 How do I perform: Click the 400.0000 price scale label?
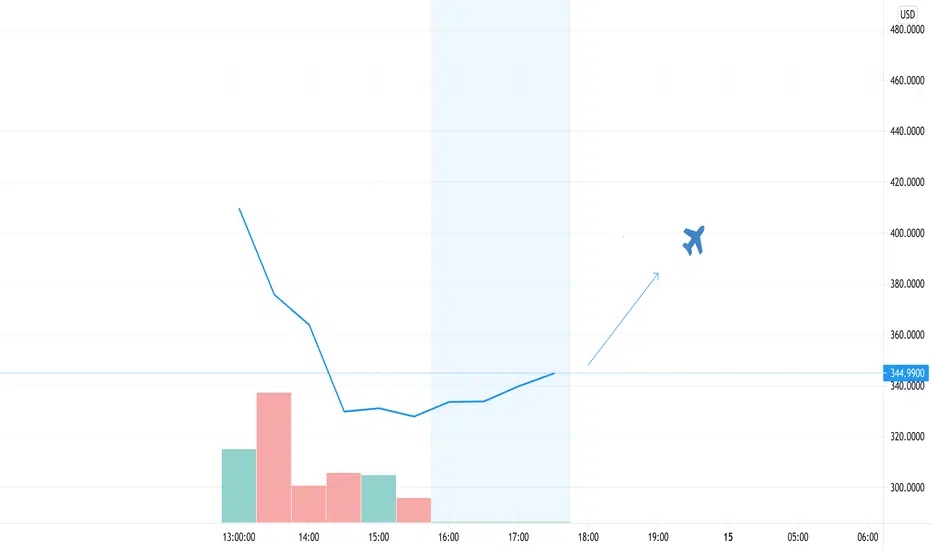point(907,233)
